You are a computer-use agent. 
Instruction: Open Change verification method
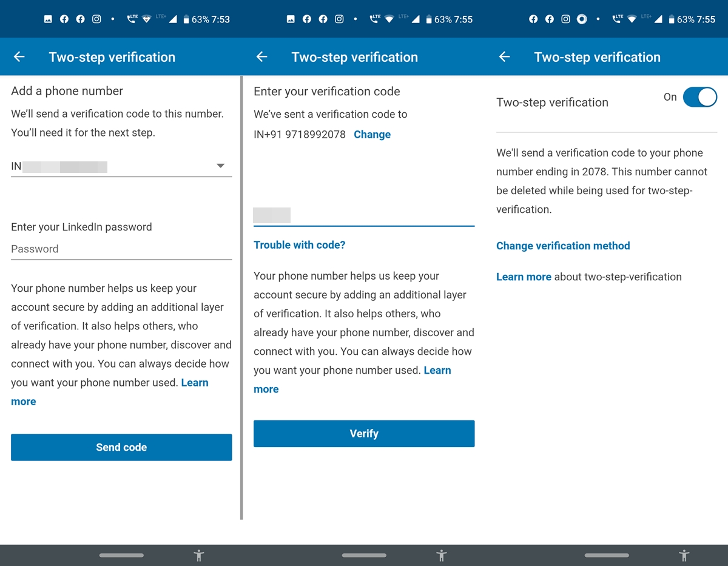click(x=563, y=246)
